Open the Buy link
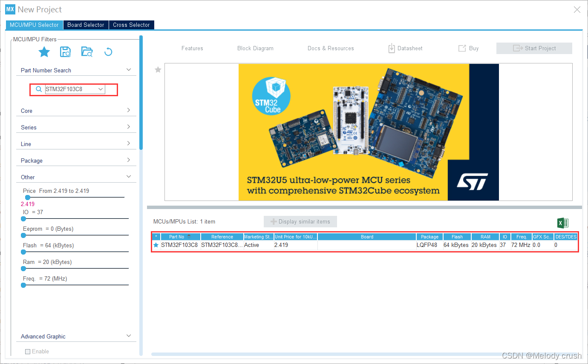The image size is (588, 364). (x=468, y=48)
